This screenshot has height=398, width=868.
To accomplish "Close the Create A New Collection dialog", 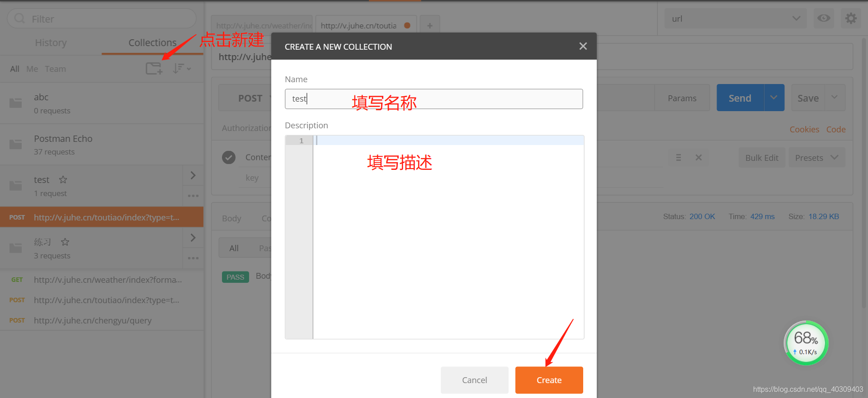I will pos(583,46).
